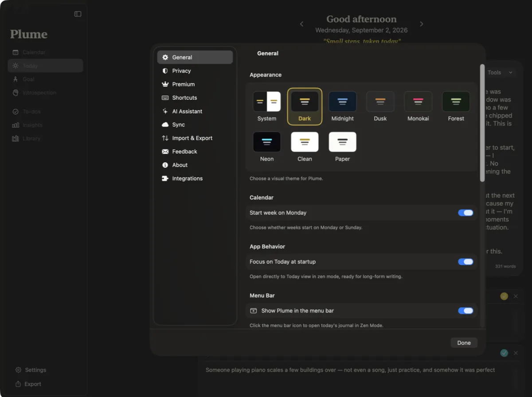Viewport: 532px width, 397px height.
Task: Toggle Show Plume in the menu bar switch
Action: [465, 311]
